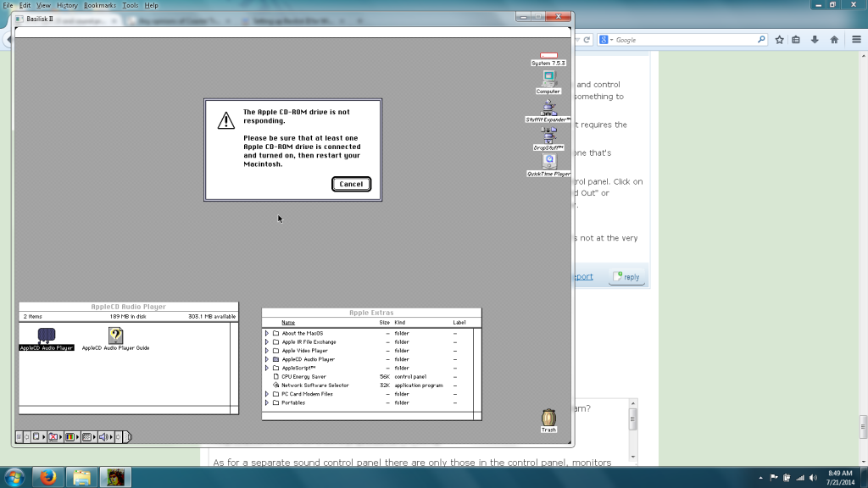Sort Apple Extras list by Label
Viewport: 868px width, 488px height.
(459, 323)
